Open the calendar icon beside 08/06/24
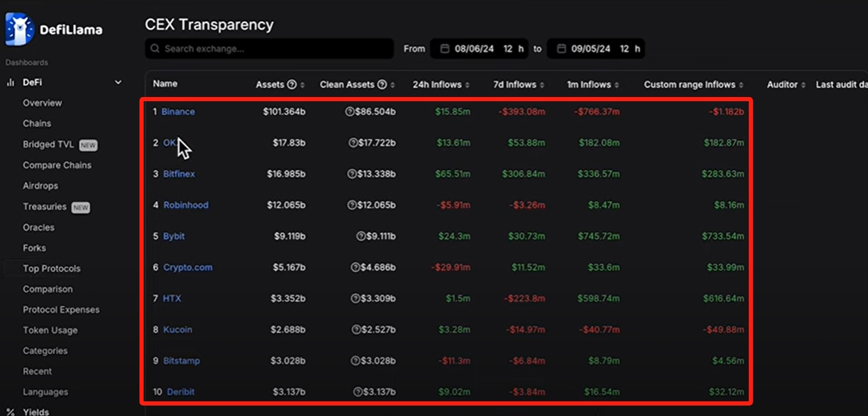 [x=445, y=49]
